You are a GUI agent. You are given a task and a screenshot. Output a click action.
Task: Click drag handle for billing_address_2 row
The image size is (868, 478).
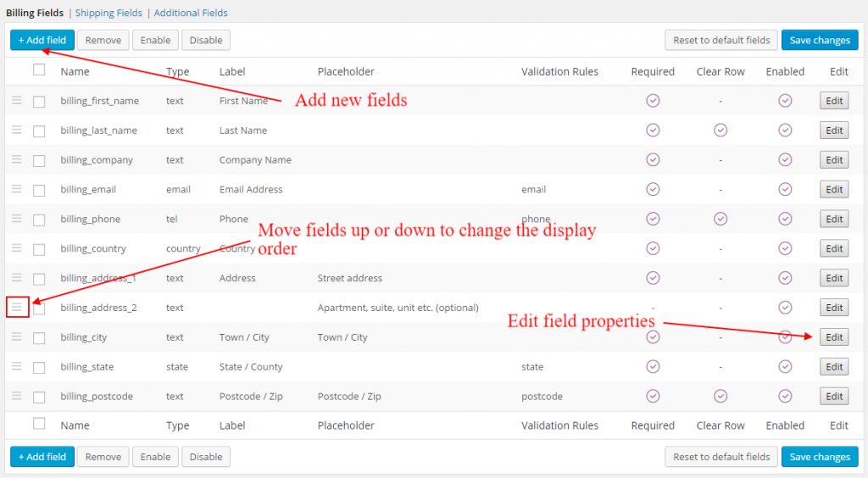pos(17,307)
